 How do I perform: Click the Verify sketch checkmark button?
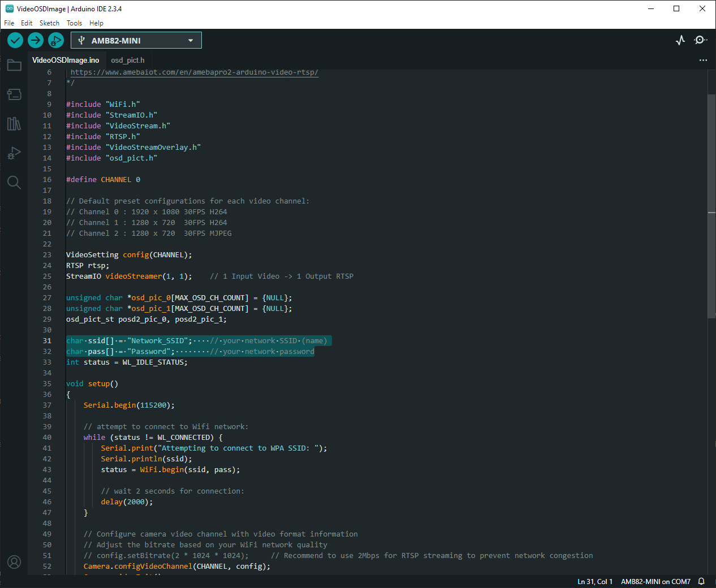[x=15, y=40]
